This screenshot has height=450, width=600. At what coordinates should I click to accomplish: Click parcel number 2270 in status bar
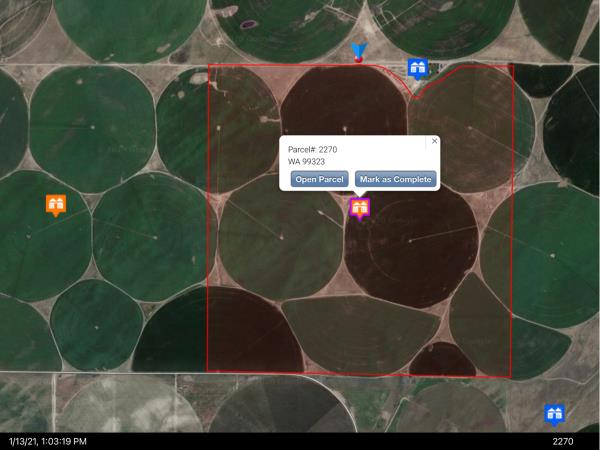coord(562,441)
